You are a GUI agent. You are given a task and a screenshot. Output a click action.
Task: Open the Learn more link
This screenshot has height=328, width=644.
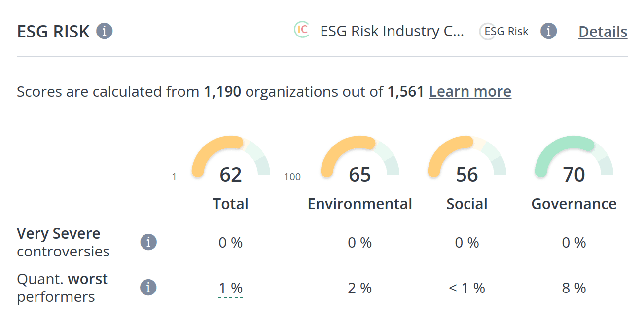(470, 92)
